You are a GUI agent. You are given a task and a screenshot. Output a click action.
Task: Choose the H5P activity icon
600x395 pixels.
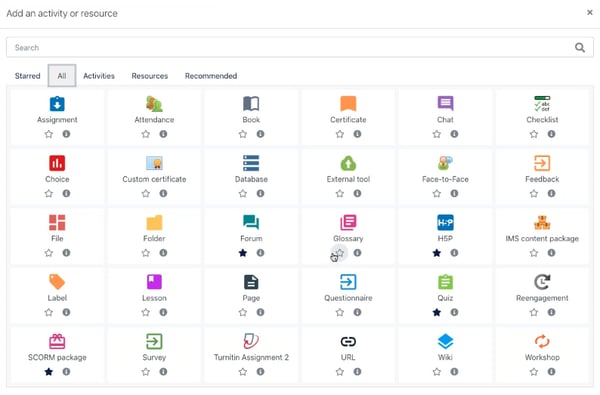pyautogui.click(x=445, y=222)
